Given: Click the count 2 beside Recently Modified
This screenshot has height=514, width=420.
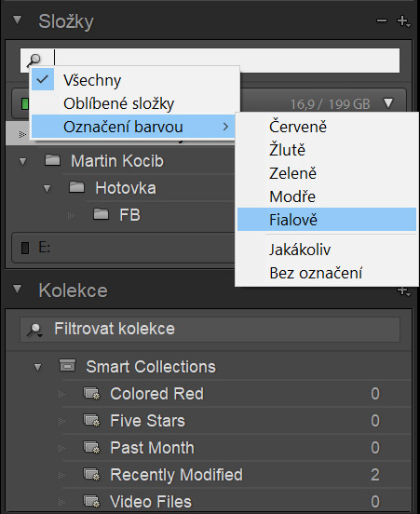Looking at the screenshot, I should [375, 475].
